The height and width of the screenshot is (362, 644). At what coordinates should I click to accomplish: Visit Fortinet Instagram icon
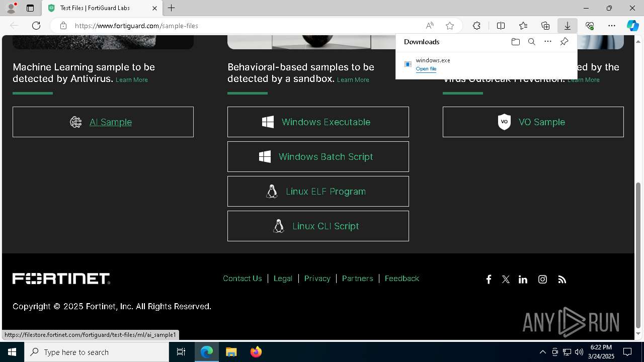coord(542,280)
